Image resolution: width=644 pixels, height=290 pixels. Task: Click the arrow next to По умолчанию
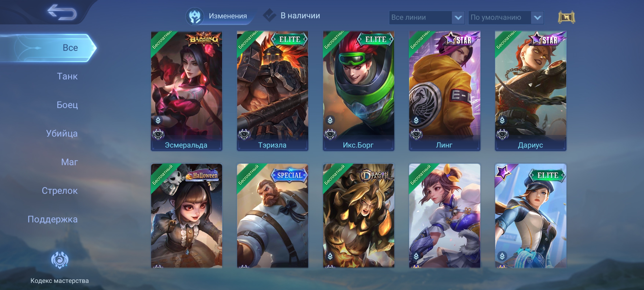point(537,18)
